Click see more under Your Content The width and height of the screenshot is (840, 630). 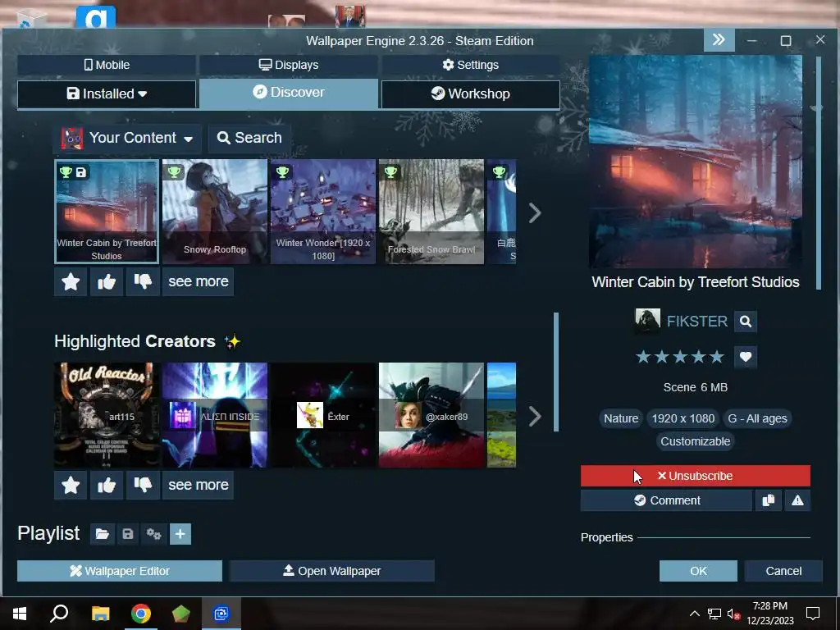coord(199,281)
